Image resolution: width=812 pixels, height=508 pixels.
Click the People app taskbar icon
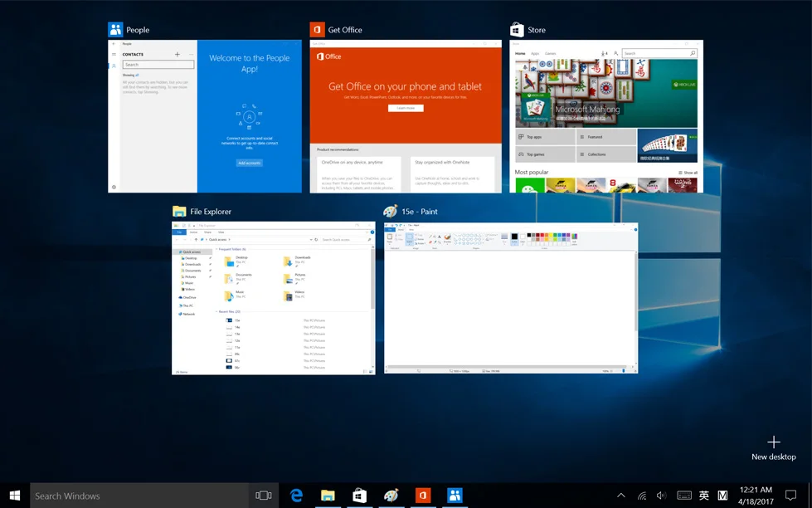coord(455,496)
